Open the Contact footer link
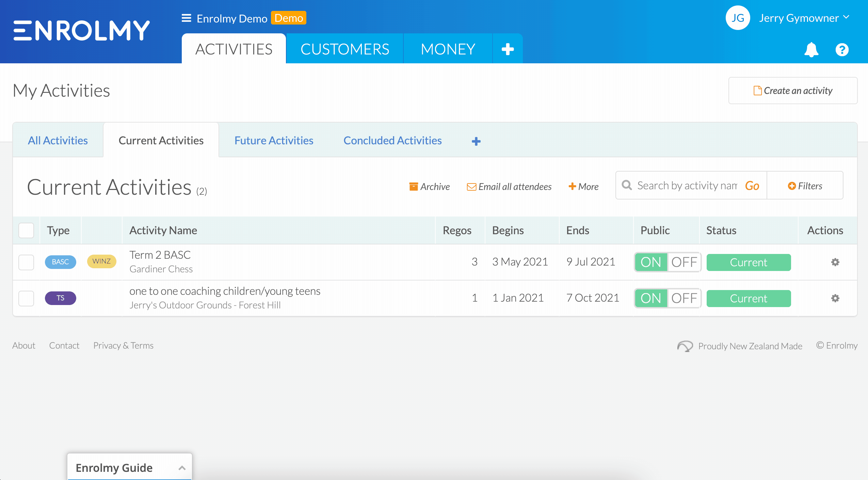The height and width of the screenshot is (480, 868). coord(64,346)
